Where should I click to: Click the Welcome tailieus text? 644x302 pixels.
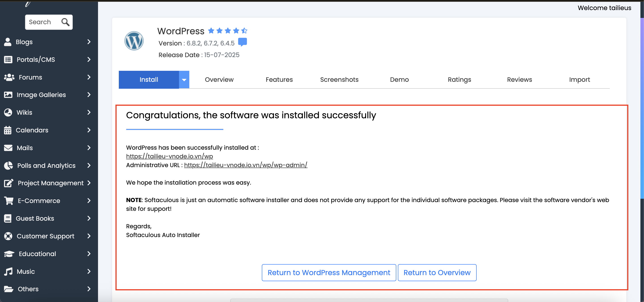click(x=604, y=8)
